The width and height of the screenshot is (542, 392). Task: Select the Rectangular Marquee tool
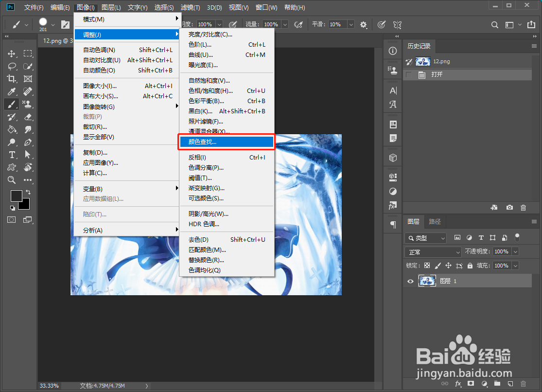tap(28, 53)
